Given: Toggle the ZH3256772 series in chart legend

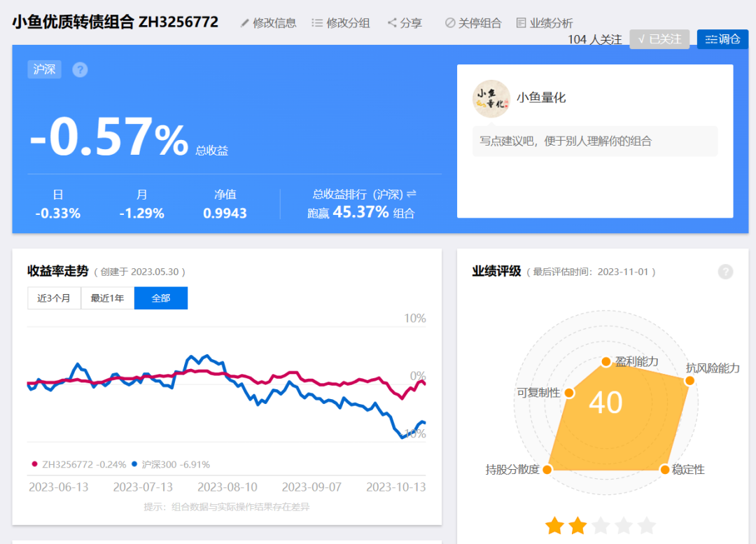Looking at the screenshot, I should (78, 464).
